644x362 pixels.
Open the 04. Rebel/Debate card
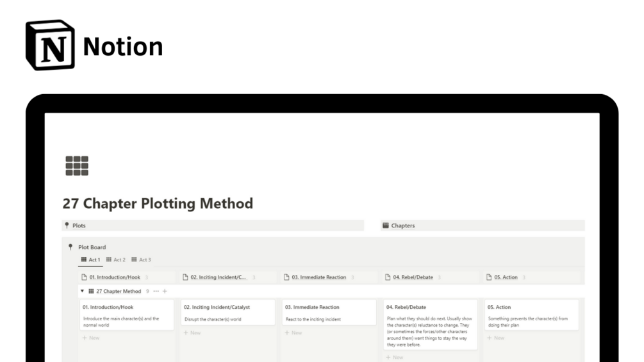tap(431, 324)
